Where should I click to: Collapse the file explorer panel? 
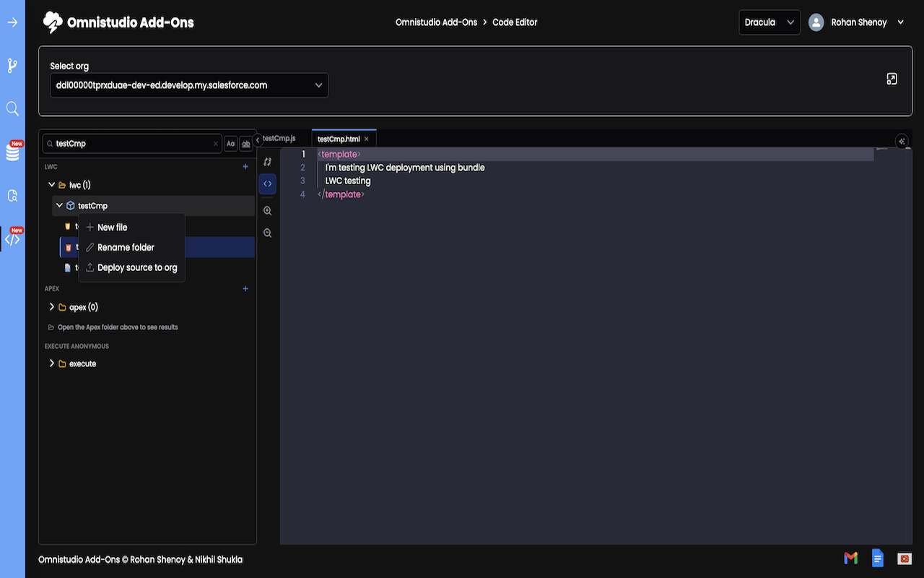[x=258, y=140]
